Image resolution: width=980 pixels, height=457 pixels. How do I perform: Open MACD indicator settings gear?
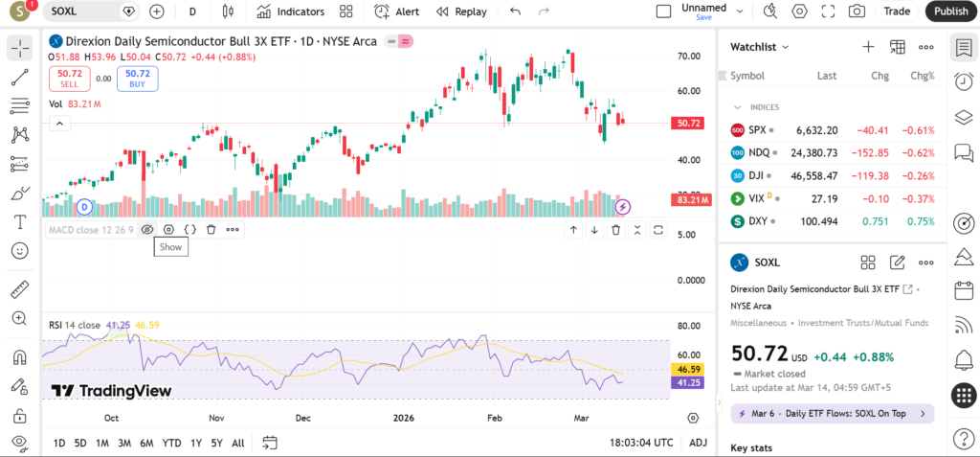click(x=168, y=230)
